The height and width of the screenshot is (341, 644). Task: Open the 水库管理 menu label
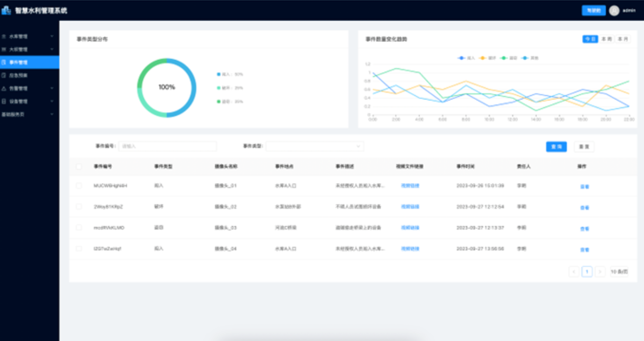click(18, 36)
